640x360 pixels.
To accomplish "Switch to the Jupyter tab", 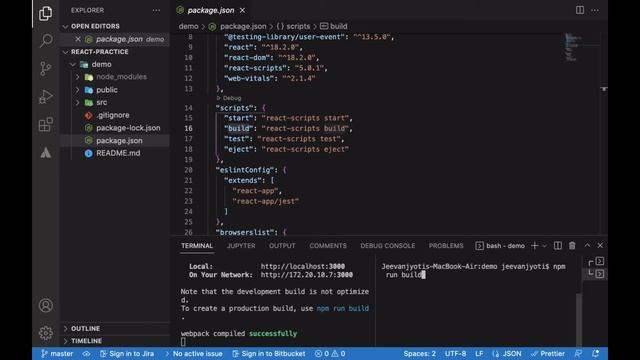I will pos(241,246).
